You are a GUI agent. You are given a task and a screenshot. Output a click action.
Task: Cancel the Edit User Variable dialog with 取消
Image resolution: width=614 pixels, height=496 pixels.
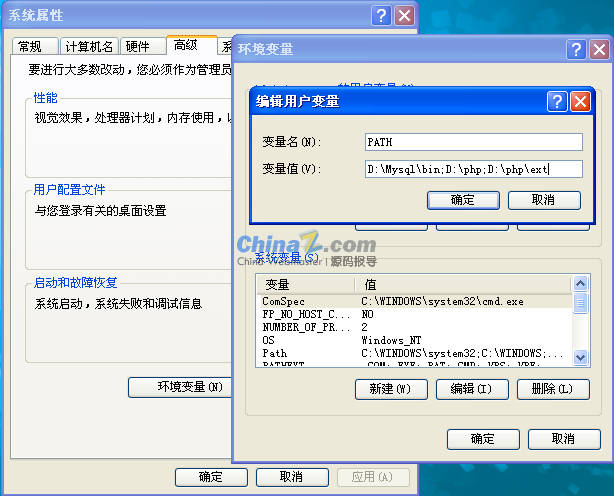click(544, 200)
